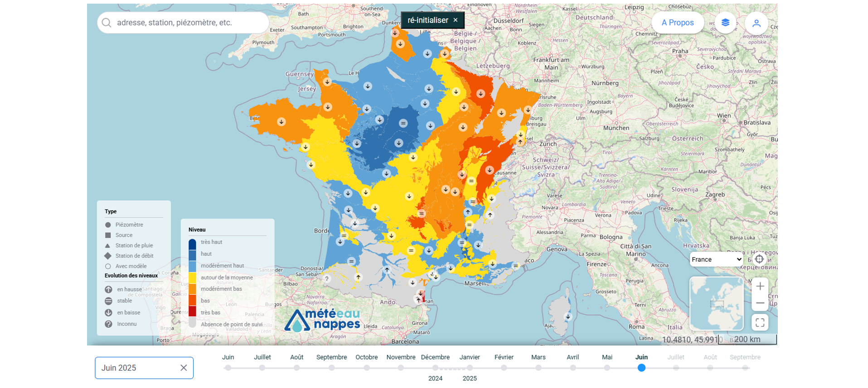Click the search magnifier icon
This screenshot has width=868, height=388.
pyautogui.click(x=107, y=23)
